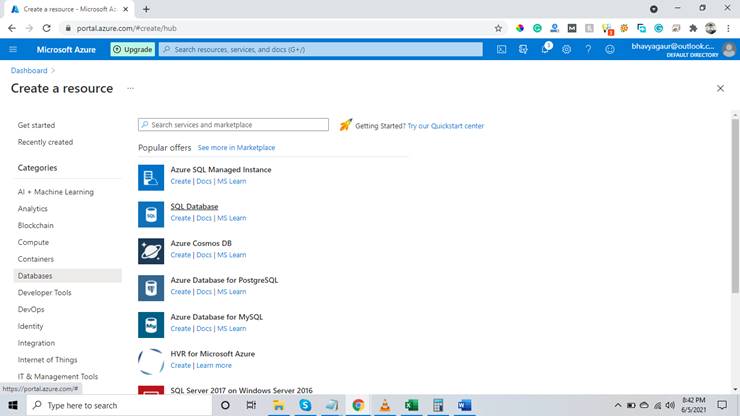This screenshot has height=416, width=740.
Task: Select IT & Management Tools category
Action: pos(58,376)
